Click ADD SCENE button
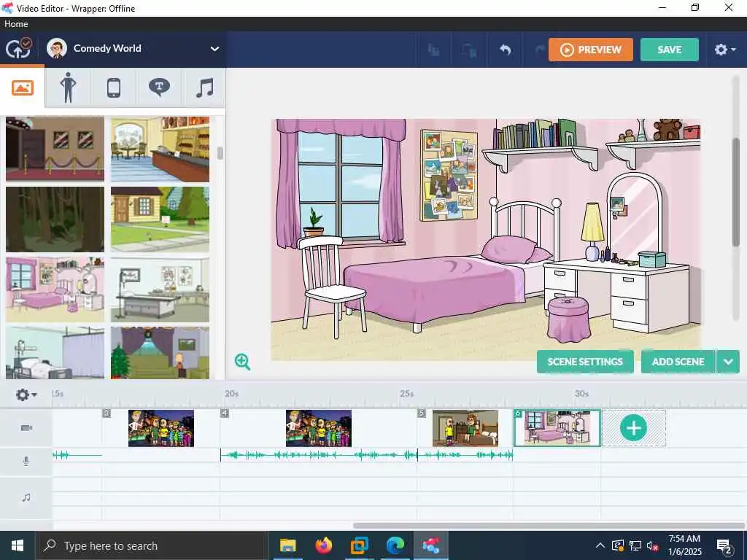The height and width of the screenshot is (560, 747). pos(678,362)
